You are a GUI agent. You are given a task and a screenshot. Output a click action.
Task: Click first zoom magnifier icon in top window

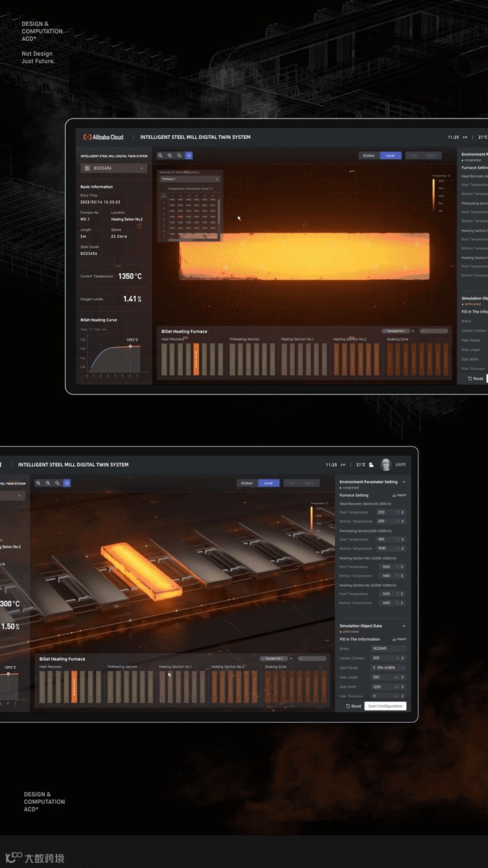(161, 156)
